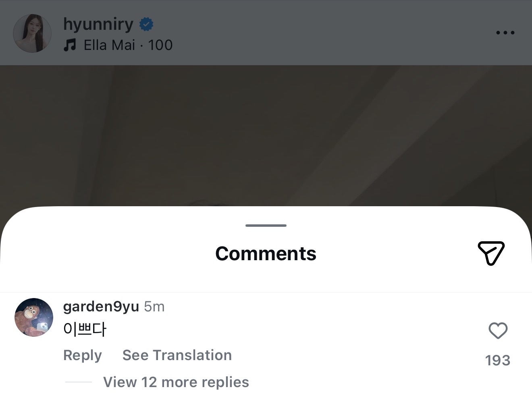
Task: Open the hyunniry username
Action: click(x=98, y=24)
